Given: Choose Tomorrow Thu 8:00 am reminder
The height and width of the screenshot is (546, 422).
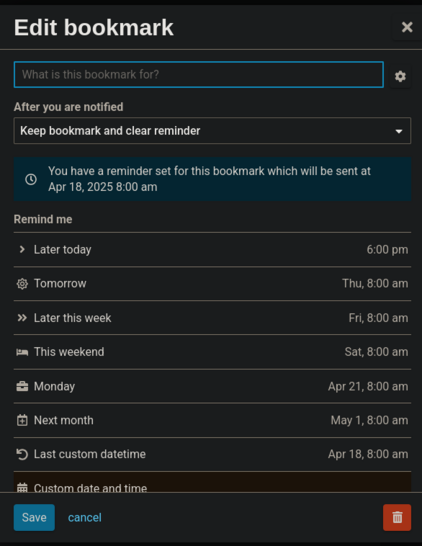Looking at the screenshot, I should coord(212,284).
